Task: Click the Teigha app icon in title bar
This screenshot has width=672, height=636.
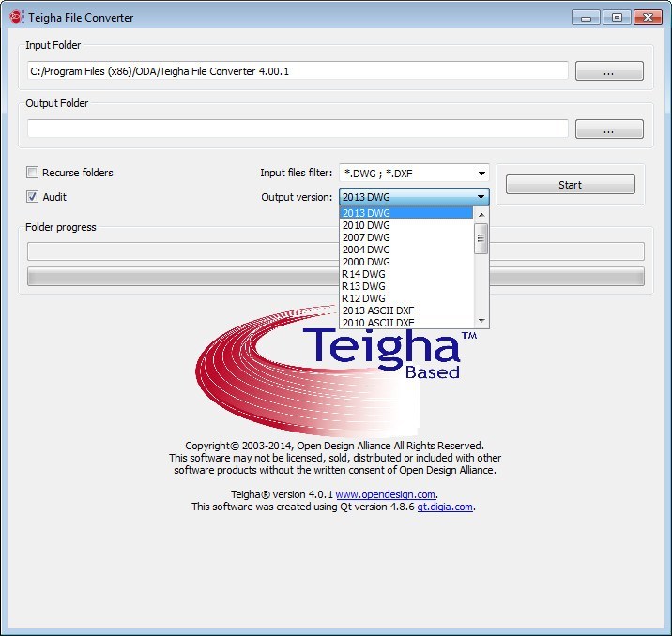Action: point(16,17)
